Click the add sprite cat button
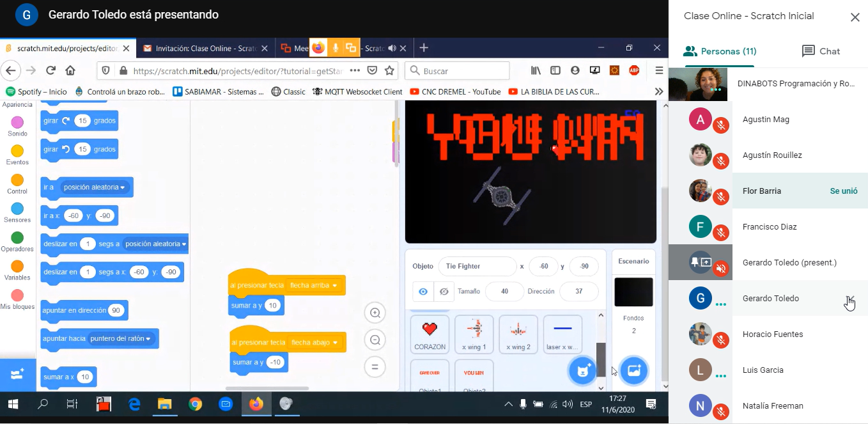Viewport: 868px width, 424px height. tap(582, 370)
